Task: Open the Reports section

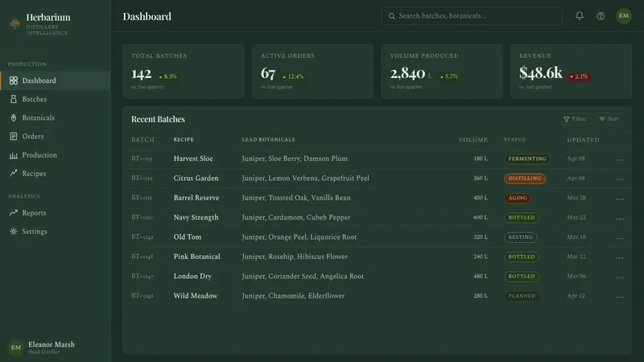Action: [x=55, y=212]
